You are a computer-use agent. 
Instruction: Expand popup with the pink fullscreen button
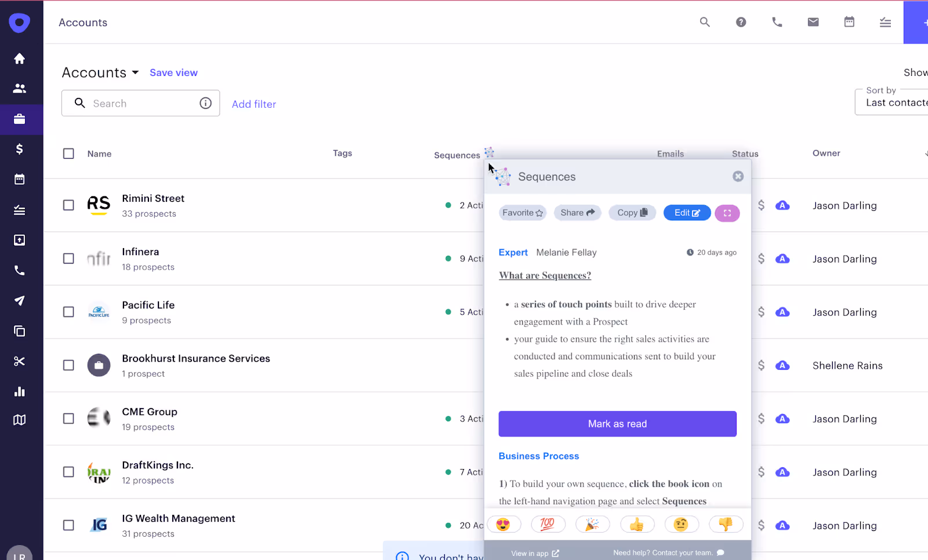727,213
